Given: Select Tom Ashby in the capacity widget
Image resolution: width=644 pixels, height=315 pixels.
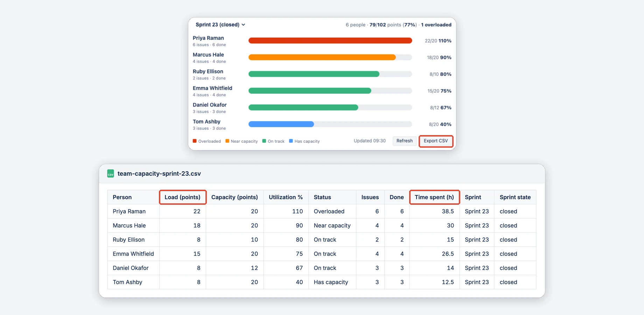Looking at the screenshot, I should [206, 122].
